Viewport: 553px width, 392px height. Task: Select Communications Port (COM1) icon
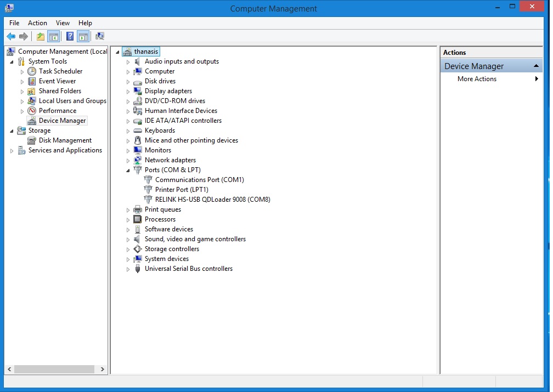pos(148,180)
